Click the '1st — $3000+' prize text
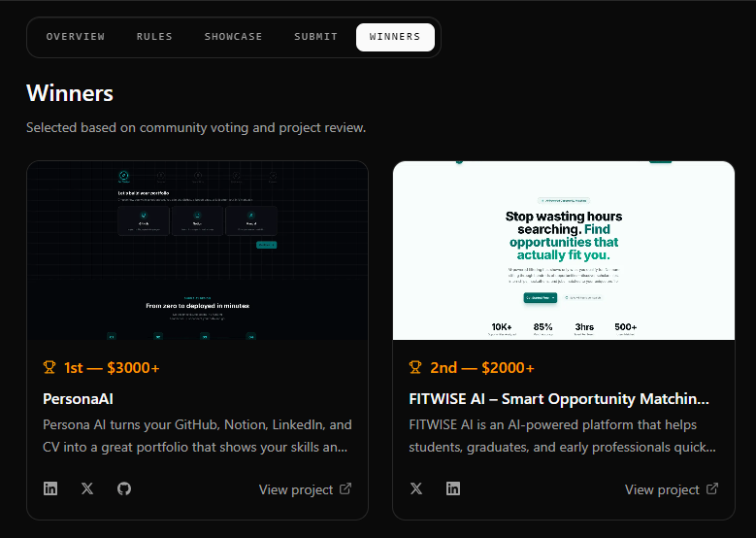The image size is (756, 538). (112, 368)
